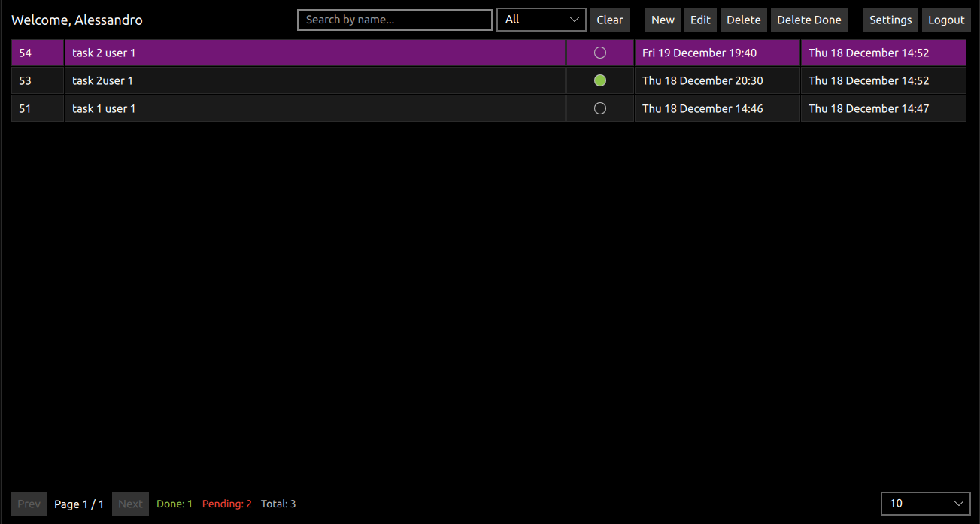980x524 pixels.
Task: Go to the next page of tasks
Action: tap(130, 504)
